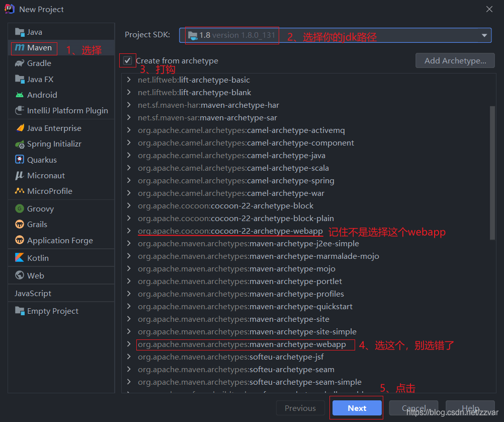The width and height of the screenshot is (504, 422).
Task: Toggle Create from archetype checkbox
Action: pos(128,60)
